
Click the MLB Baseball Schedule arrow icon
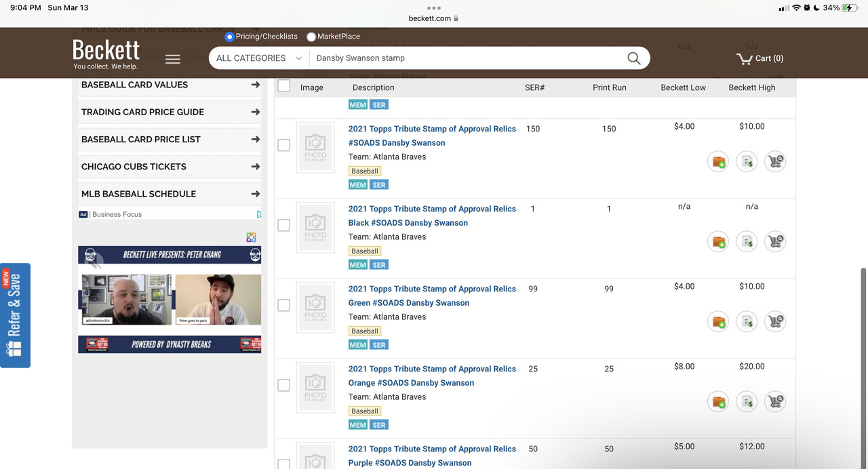[255, 193]
